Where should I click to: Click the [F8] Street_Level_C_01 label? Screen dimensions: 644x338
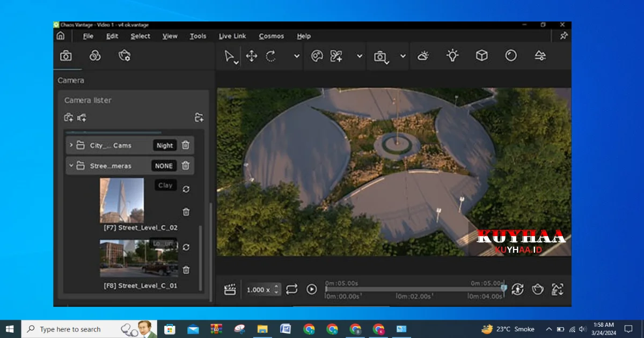pos(141,286)
